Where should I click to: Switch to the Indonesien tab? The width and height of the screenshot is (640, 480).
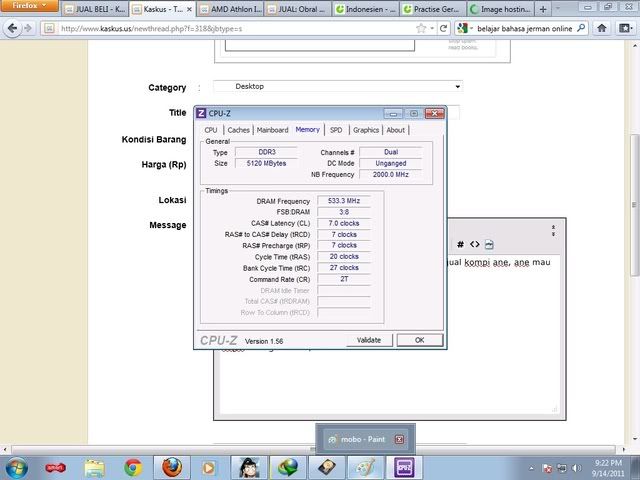[x=366, y=9]
